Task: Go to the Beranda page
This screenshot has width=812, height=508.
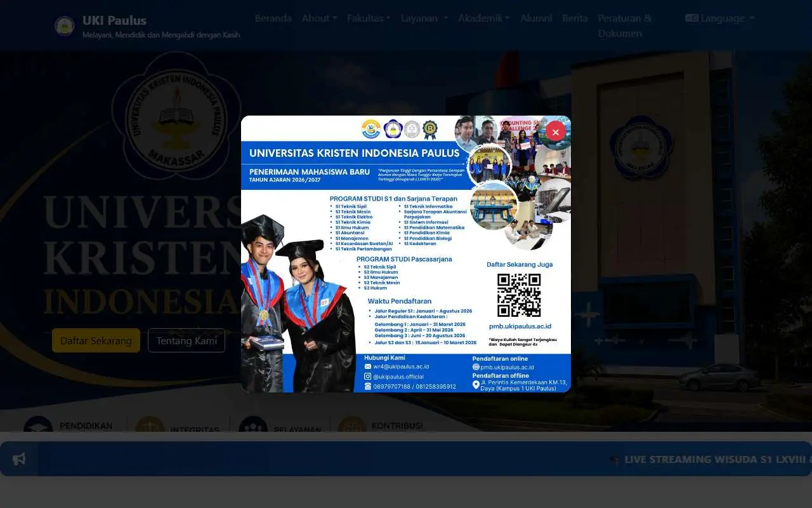Action: coord(273,18)
